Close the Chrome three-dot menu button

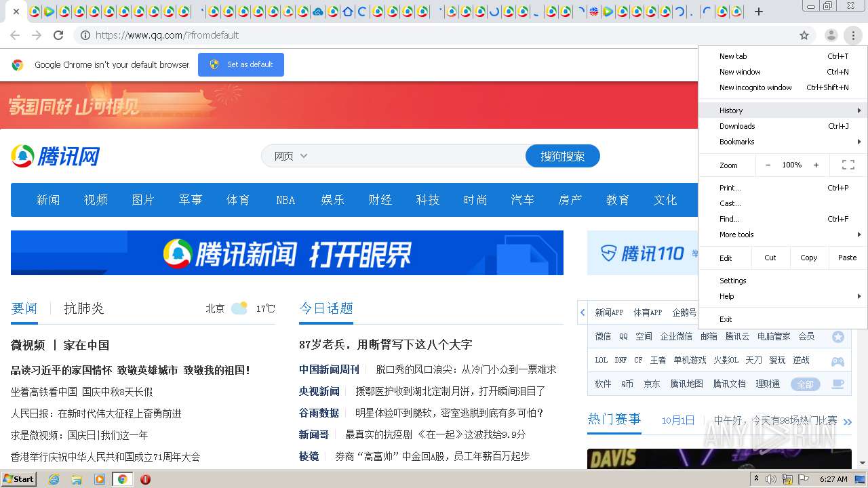[x=853, y=35]
